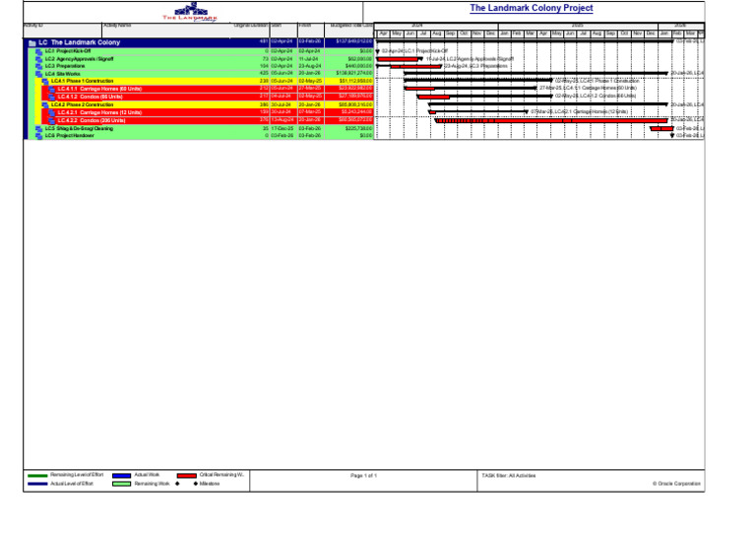Click the 2024 year header in timescale
This screenshot has width=756, height=535.
436,26
